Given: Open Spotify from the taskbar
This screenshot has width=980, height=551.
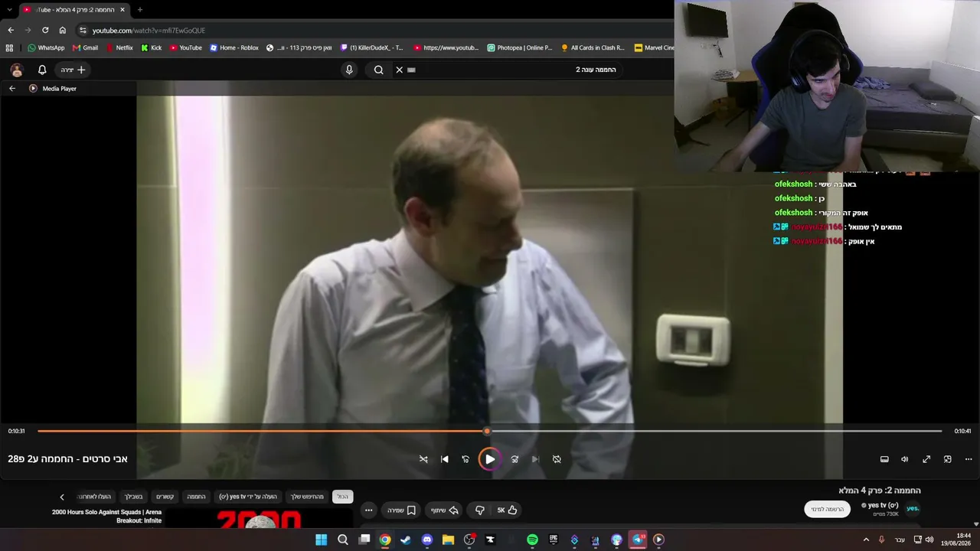Looking at the screenshot, I should [x=532, y=540].
